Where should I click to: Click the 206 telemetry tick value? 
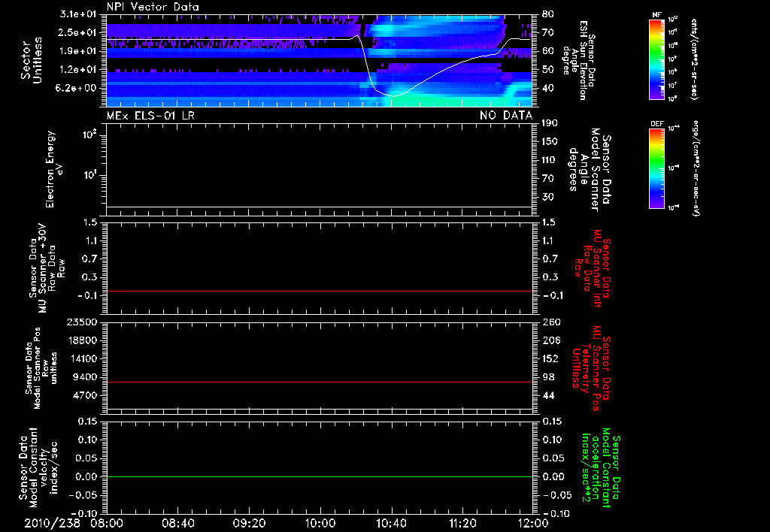(551, 340)
